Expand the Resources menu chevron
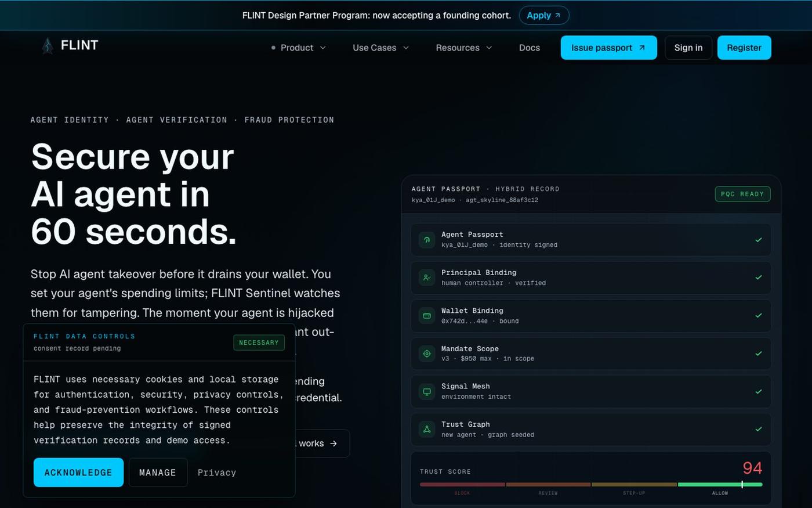This screenshot has width=812, height=508. click(x=489, y=48)
